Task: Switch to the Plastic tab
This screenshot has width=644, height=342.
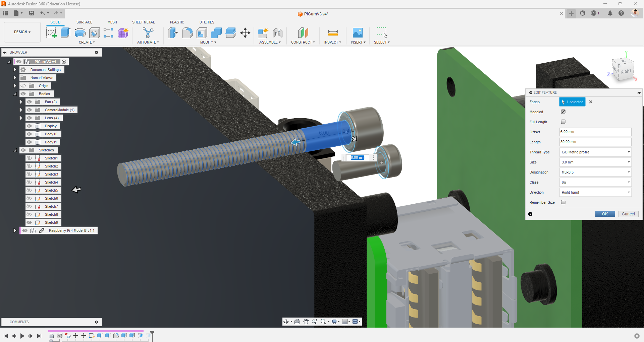Action: pyautogui.click(x=177, y=22)
